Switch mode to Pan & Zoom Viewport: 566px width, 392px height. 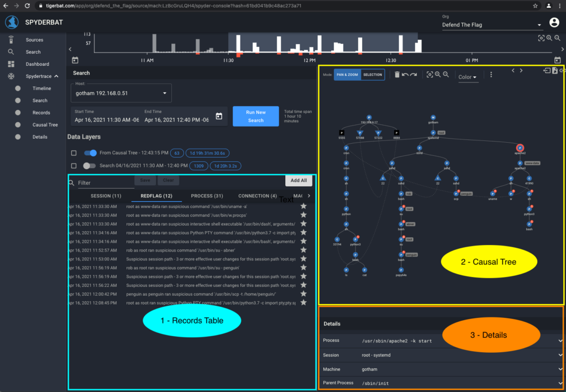[347, 75]
